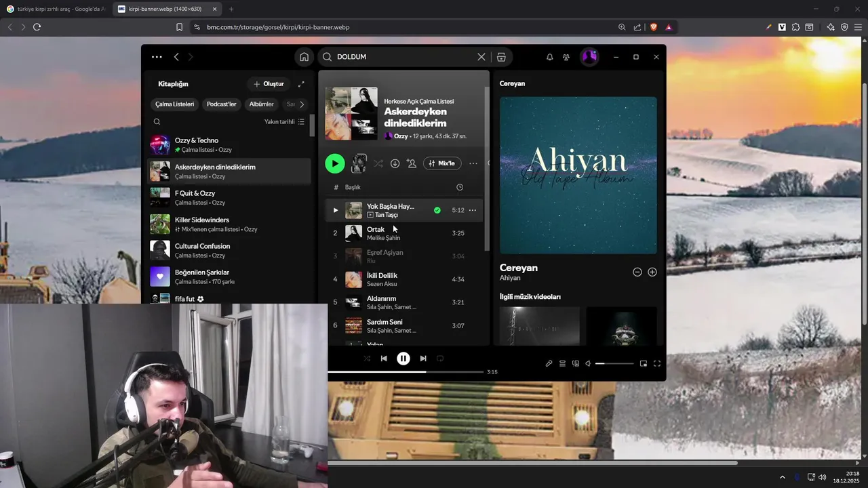Toggle repeat in the player bar
Viewport: 868px width, 488px height.
pos(440,359)
